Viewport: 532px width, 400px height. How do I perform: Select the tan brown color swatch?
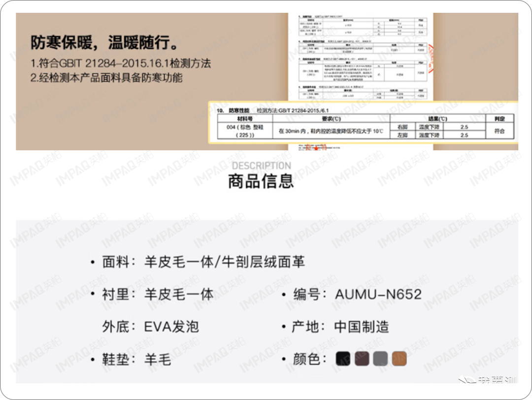coord(399,359)
